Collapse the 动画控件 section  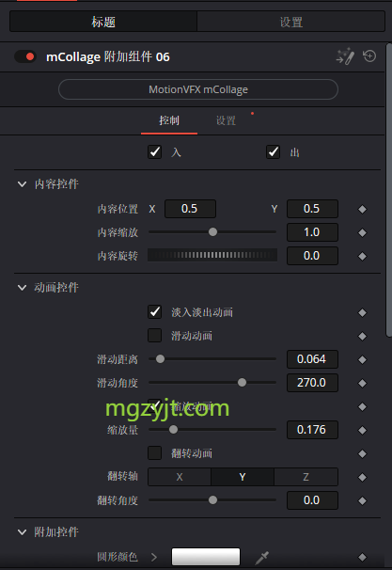(x=23, y=288)
